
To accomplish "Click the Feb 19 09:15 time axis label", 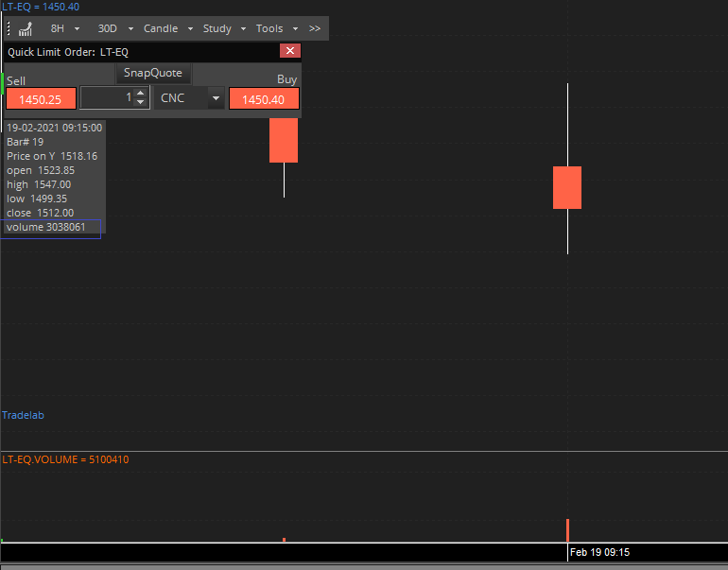I will pyautogui.click(x=599, y=552).
